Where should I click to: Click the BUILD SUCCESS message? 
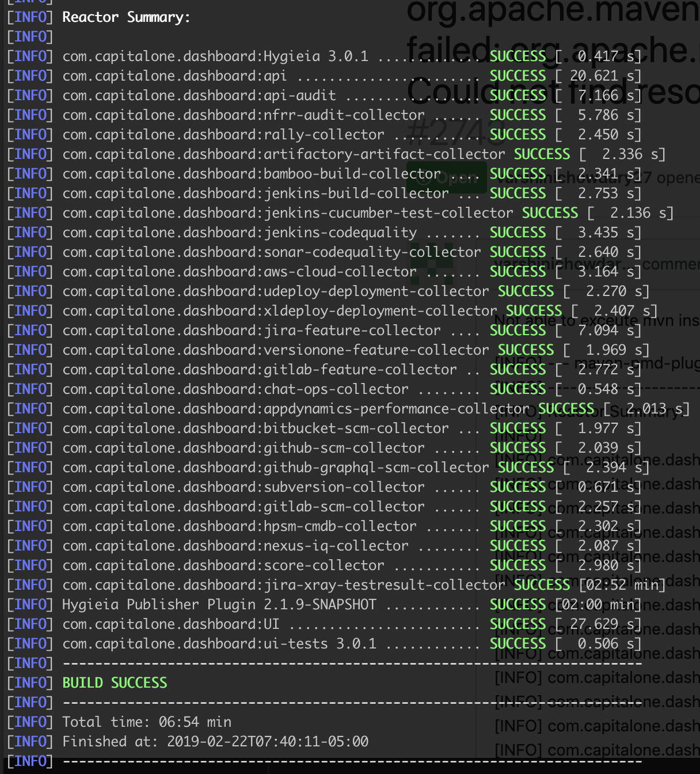[x=114, y=682]
